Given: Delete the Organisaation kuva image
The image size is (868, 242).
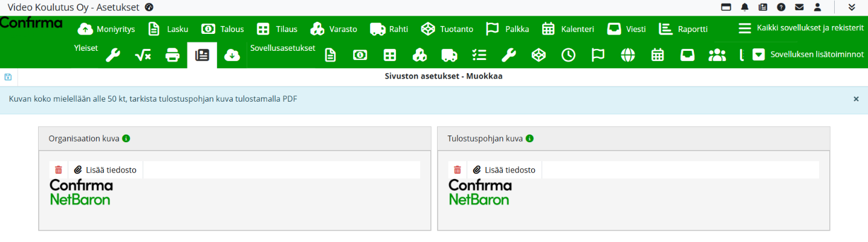Looking at the screenshot, I should (59, 170).
